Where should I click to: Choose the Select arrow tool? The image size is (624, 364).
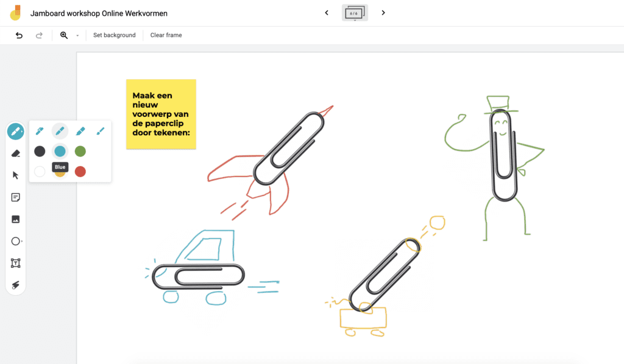coord(15,175)
